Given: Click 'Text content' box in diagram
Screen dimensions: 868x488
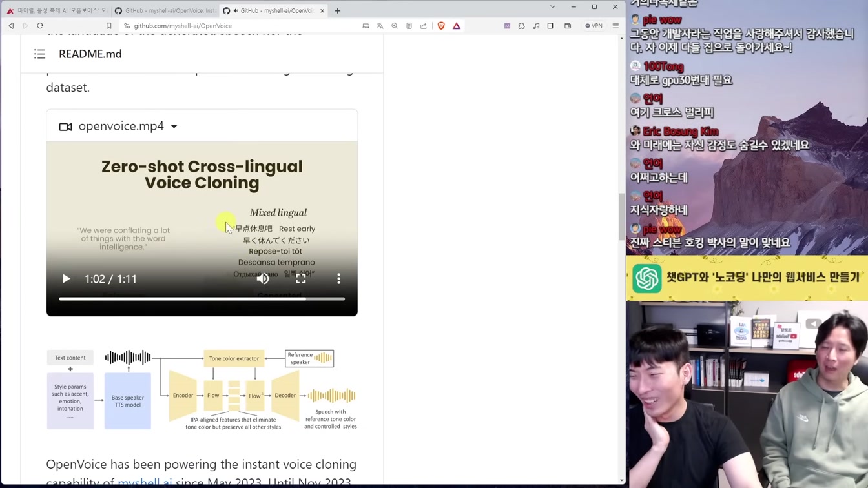Looking at the screenshot, I should point(70,358).
